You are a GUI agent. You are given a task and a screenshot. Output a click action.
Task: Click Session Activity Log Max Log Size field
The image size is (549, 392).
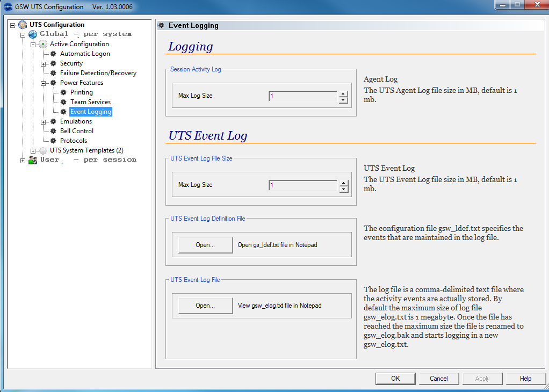click(x=303, y=96)
